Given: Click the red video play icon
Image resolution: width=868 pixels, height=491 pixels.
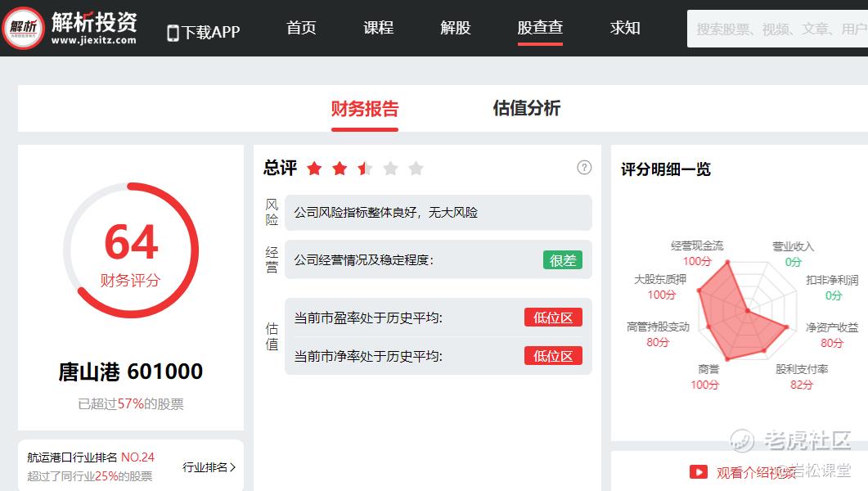Looking at the screenshot, I should 699,472.
